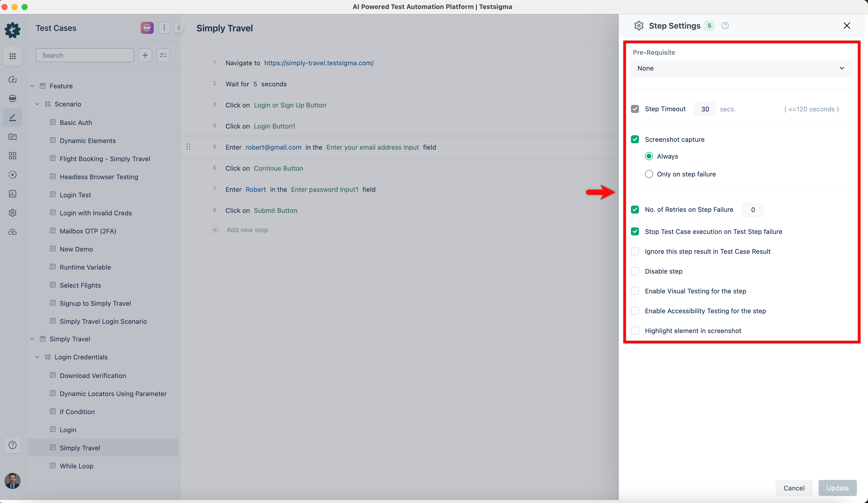The height and width of the screenshot is (503, 868).
Task: Select the If Condition test case
Action: (x=77, y=412)
